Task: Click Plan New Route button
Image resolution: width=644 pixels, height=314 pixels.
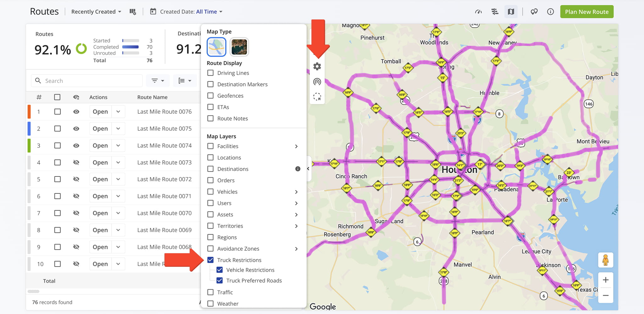Action: tap(587, 12)
